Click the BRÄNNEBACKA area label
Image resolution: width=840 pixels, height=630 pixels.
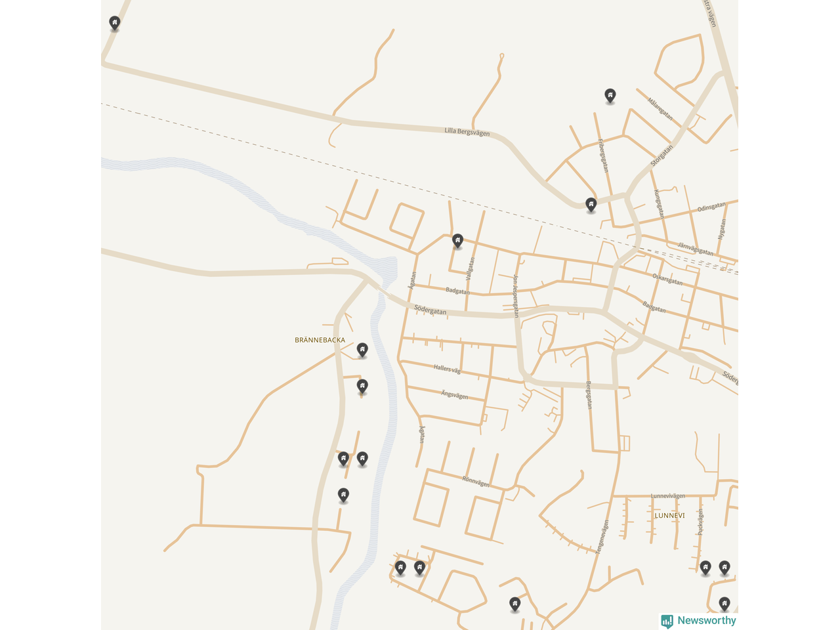[320, 340]
